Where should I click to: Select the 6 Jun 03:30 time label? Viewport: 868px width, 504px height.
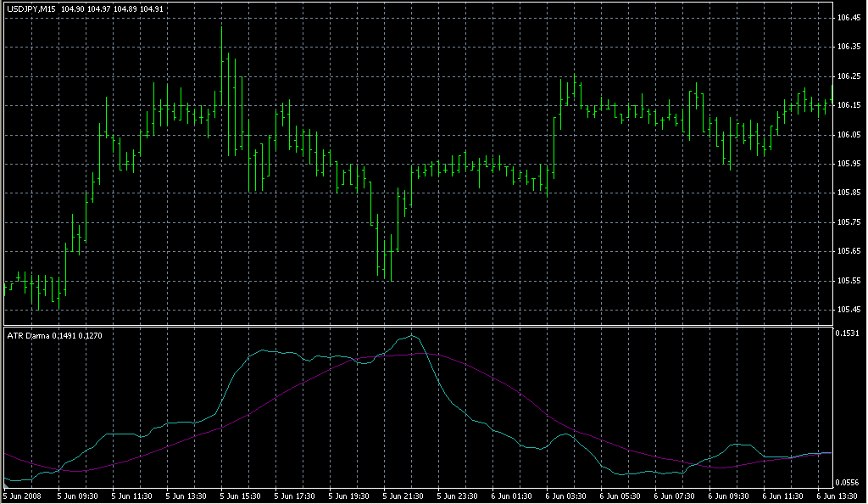(x=566, y=496)
